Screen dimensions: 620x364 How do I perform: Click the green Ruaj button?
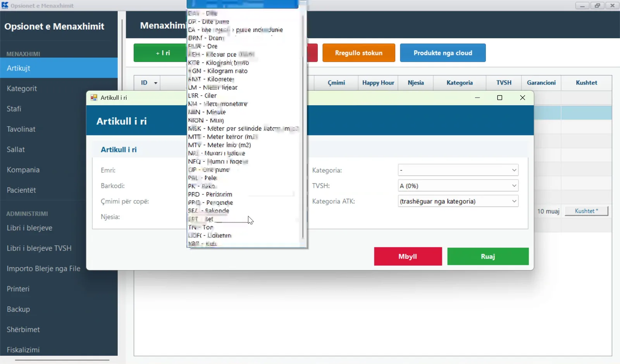[488, 256]
